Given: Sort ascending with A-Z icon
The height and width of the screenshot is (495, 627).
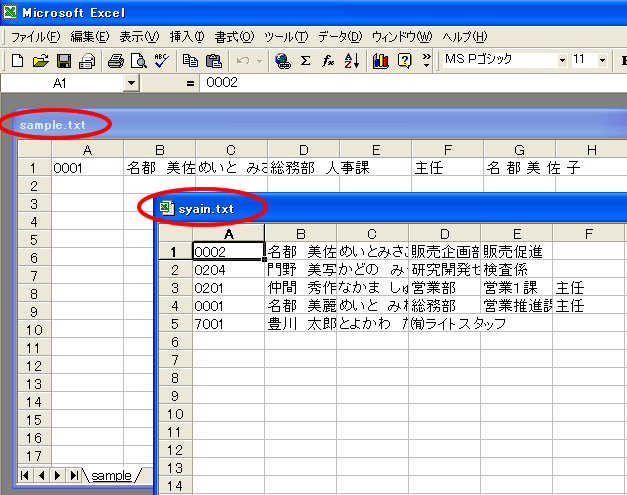Looking at the screenshot, I should tap(352, 61).
